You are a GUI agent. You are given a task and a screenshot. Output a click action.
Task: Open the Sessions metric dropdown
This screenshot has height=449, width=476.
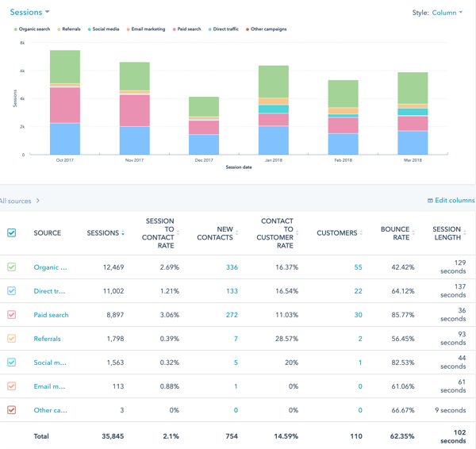pos(29,12)
